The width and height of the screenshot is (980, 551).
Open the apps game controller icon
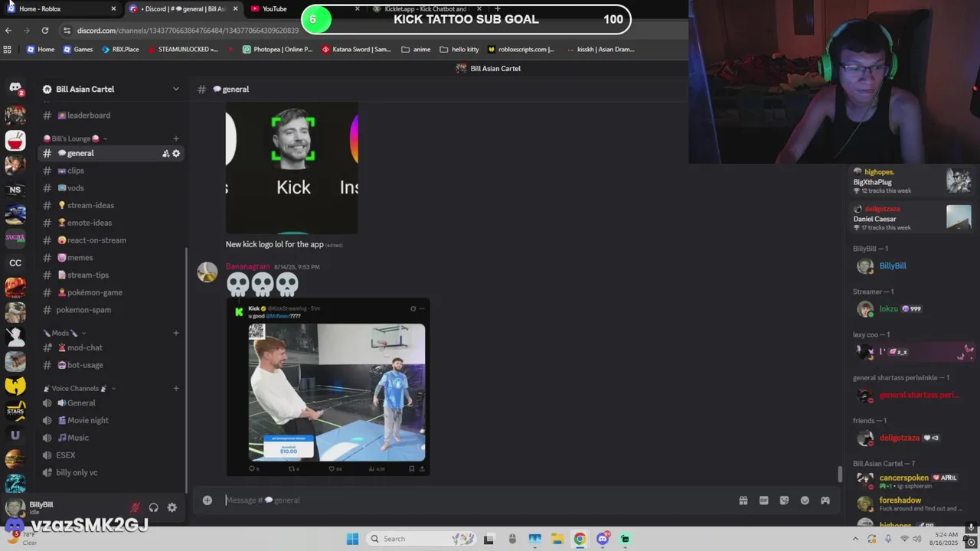pos(825,500)
